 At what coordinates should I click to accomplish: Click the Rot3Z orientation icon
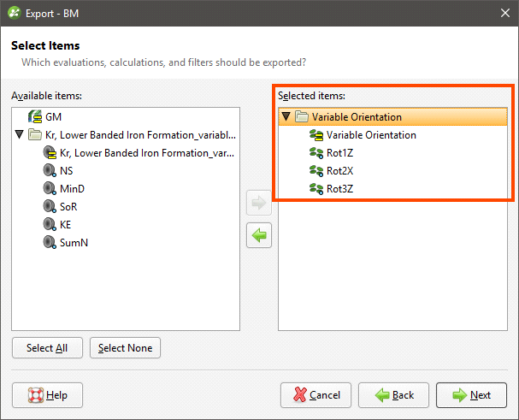[316, 188]
